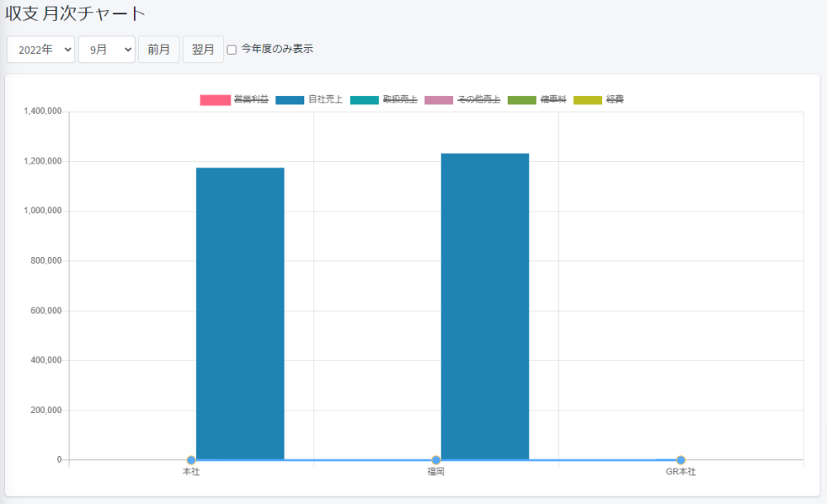Viewport: 827px width, 504px height.
Task: Show the 取扱売上 series via legend label
Action: pos(399,100)
